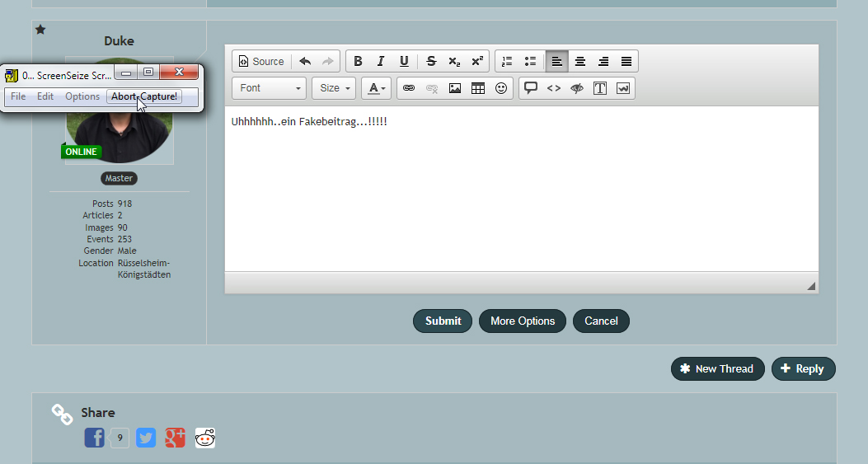Toggle bold formatting in the editor

[x=358, y=62]
